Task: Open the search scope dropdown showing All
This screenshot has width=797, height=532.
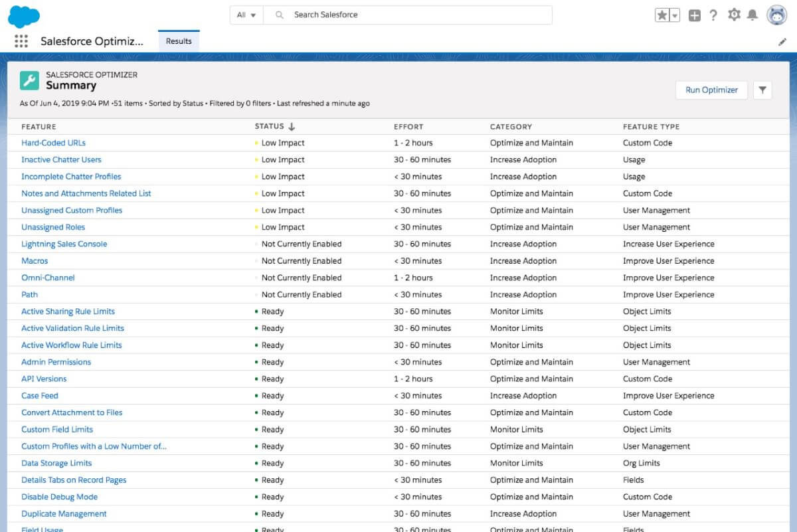Action: (246, 15)
